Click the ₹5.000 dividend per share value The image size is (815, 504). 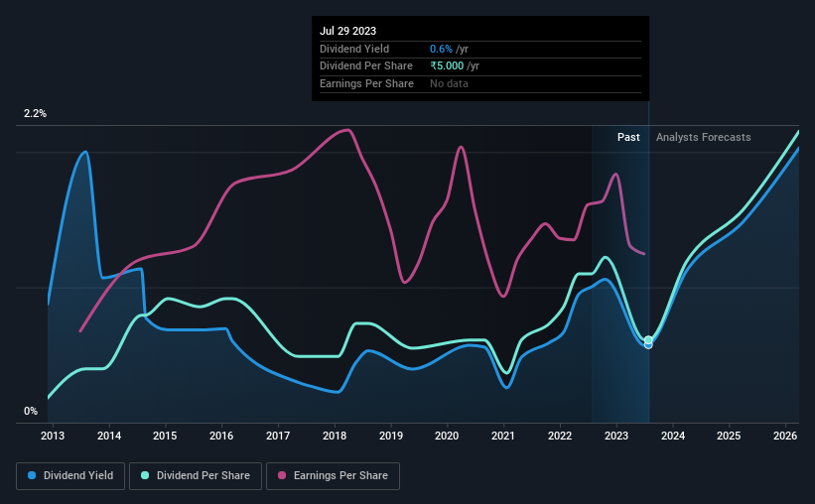(x=447, y=66)
